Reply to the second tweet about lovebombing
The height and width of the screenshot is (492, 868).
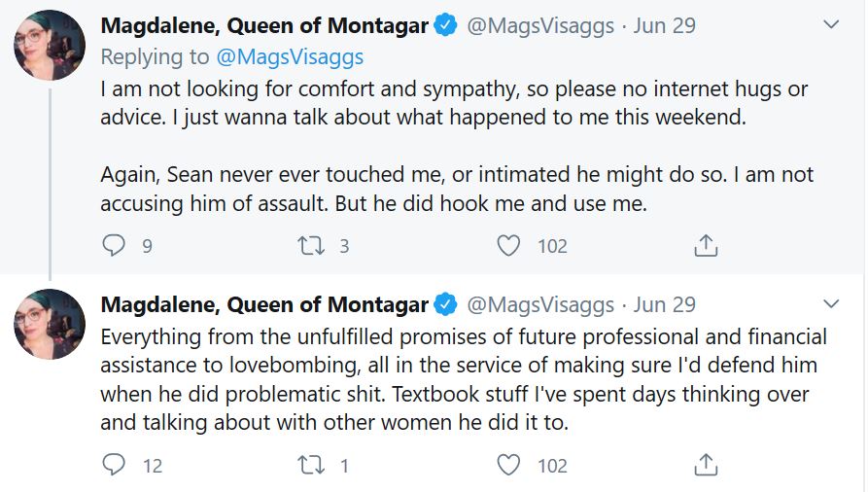click(115, 466)
